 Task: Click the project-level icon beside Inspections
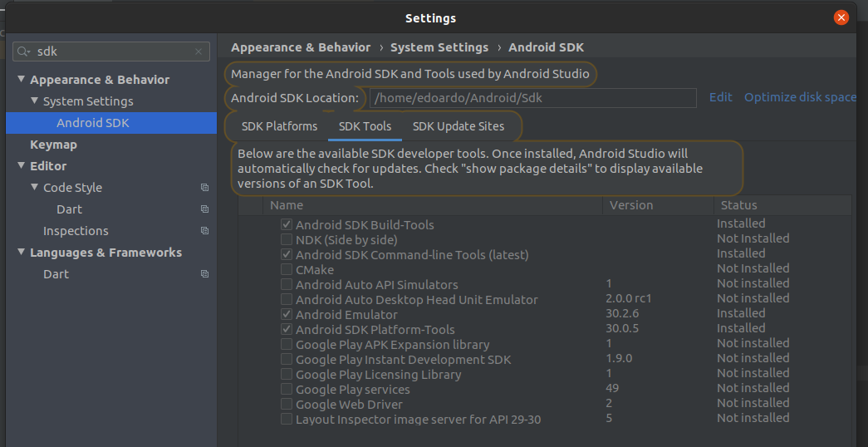pyautogui.click(x=205, y=231)
